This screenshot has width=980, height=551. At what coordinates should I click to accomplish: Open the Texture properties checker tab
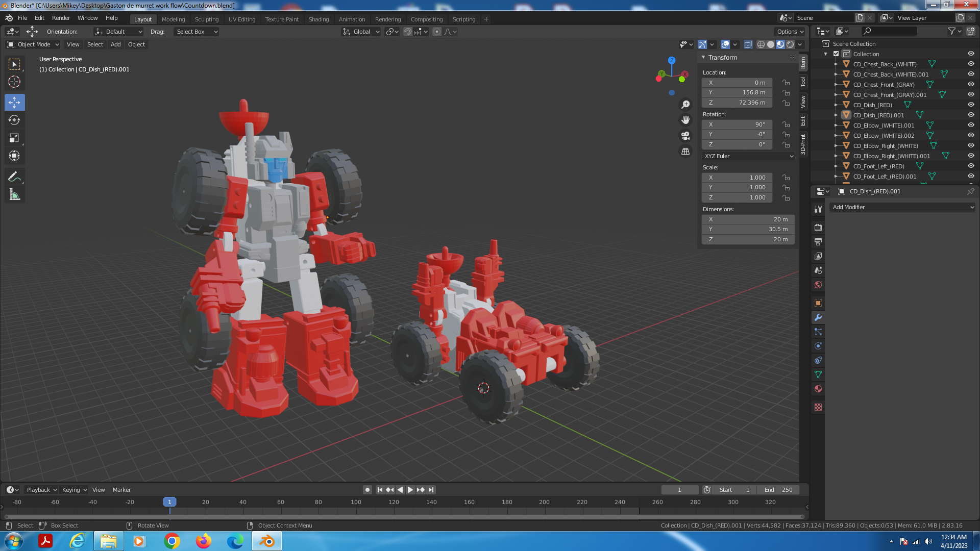(x=818, y=407)
